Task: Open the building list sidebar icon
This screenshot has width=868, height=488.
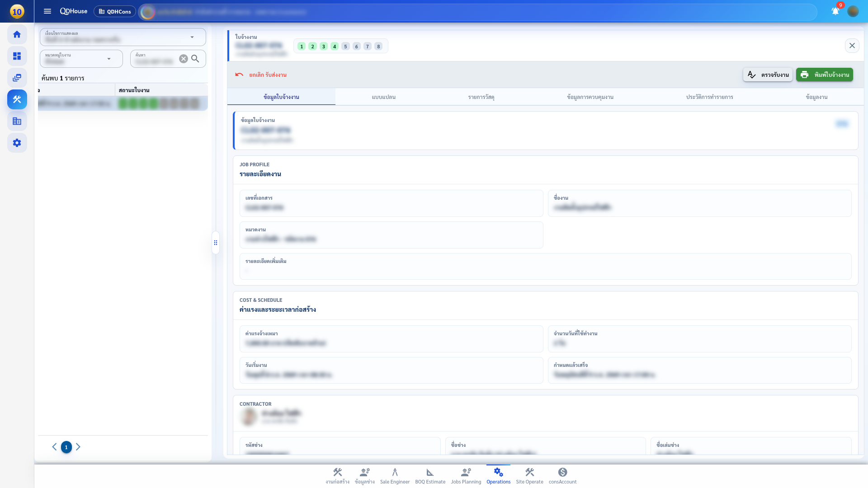Action: [17, 121]
